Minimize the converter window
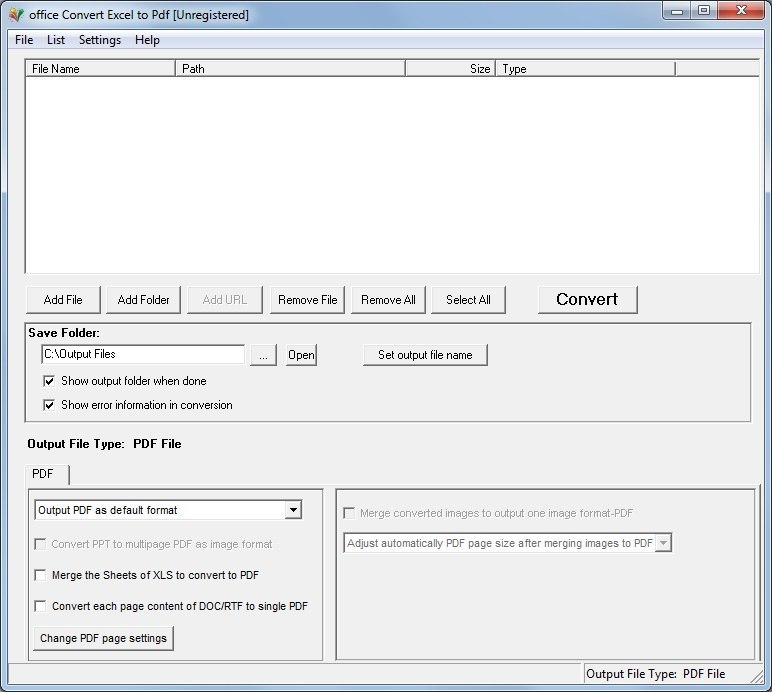Image resolution: width=772 pixels, height=692 pixels. point(677,10)
